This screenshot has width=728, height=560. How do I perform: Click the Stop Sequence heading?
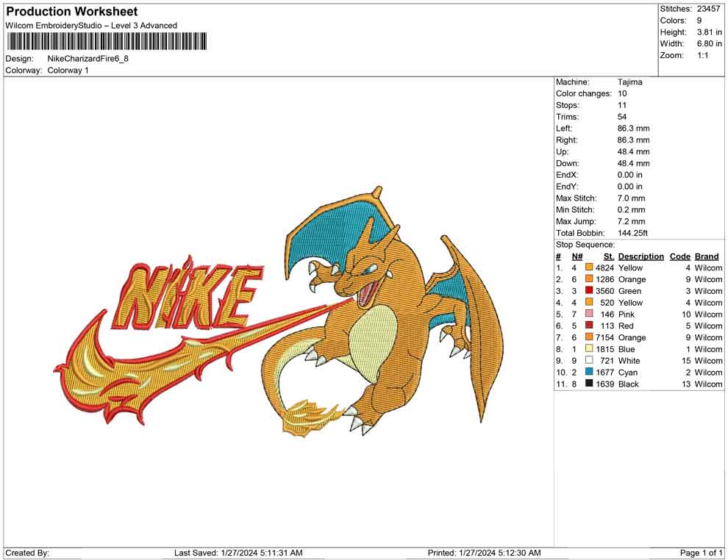click(x=585, y=245)
